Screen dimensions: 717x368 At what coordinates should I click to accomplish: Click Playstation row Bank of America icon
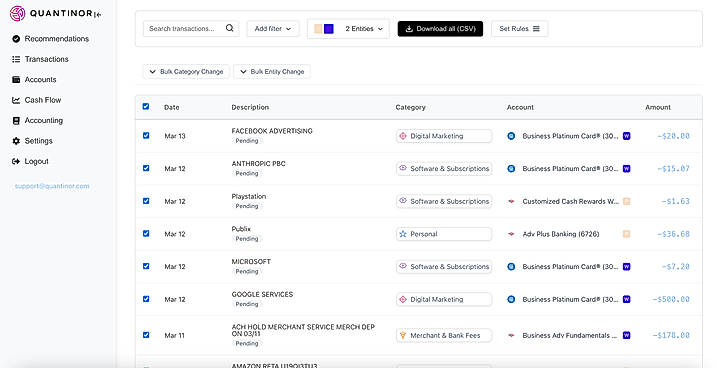point(511,201)
